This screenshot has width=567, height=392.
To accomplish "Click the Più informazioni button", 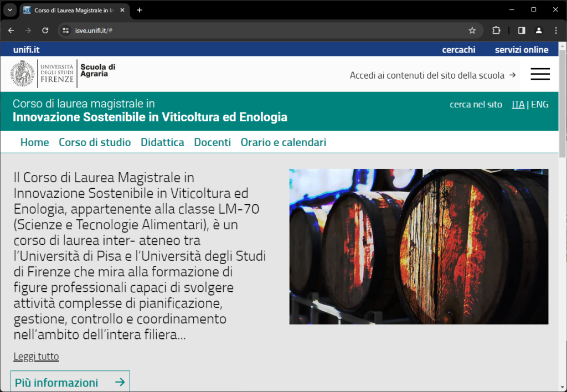I will point(70,381).
